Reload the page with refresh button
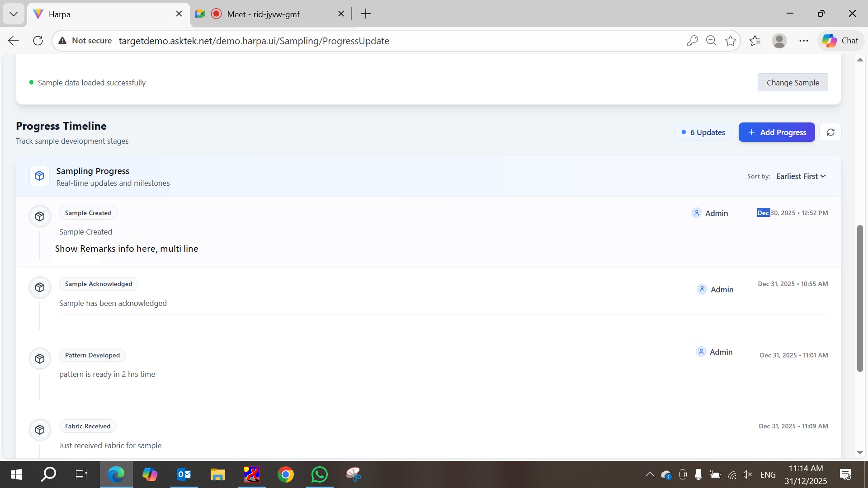868x488 pixels. 38,41
